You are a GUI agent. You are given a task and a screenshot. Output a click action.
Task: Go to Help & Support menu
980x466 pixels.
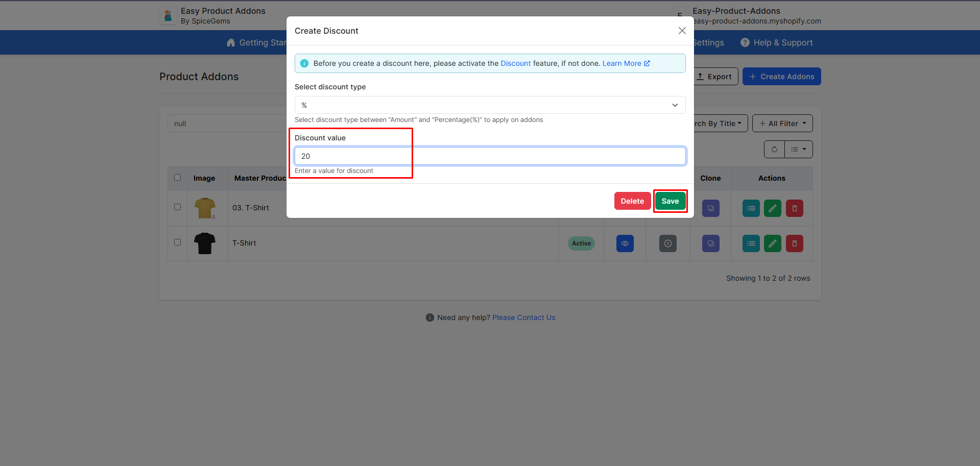[777, 43]
